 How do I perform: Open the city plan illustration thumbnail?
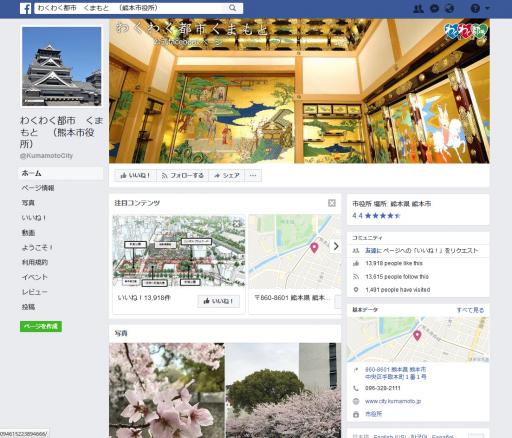pos(179,251)
